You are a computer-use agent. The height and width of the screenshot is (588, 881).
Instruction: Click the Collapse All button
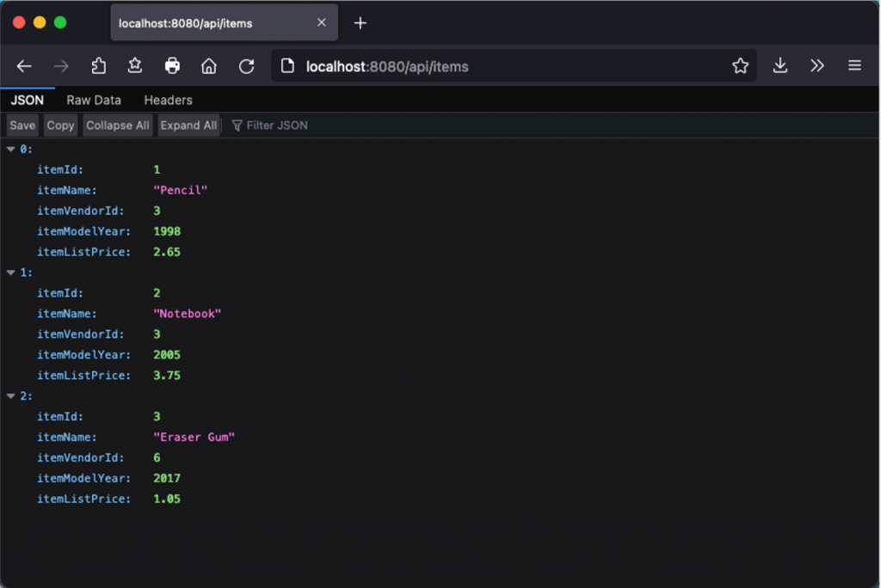[117, 126]
